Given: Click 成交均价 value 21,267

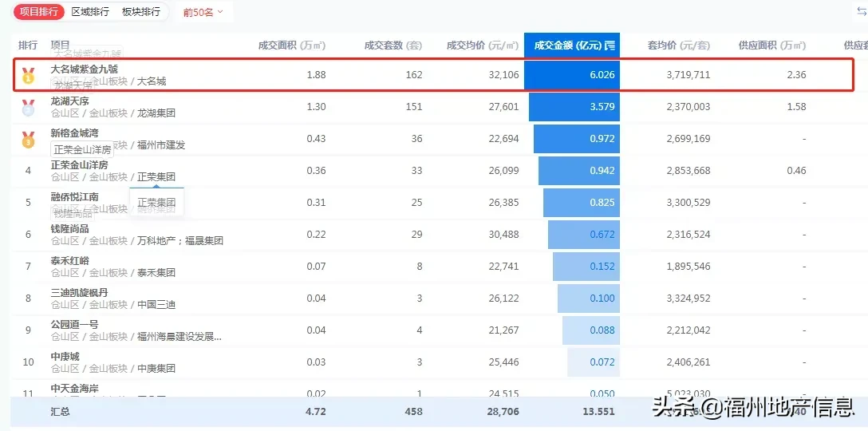Looking at the screenshot, I should (503, 330).
